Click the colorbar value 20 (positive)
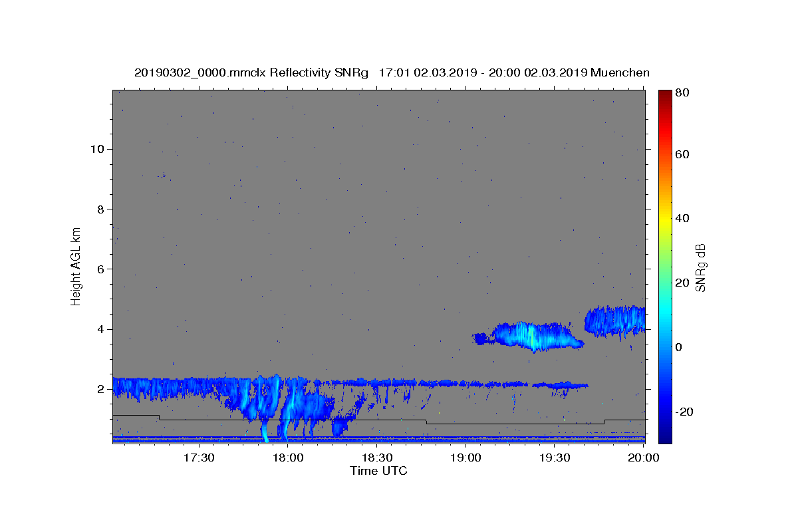798x532 pixels. click(x=684, y=283)
